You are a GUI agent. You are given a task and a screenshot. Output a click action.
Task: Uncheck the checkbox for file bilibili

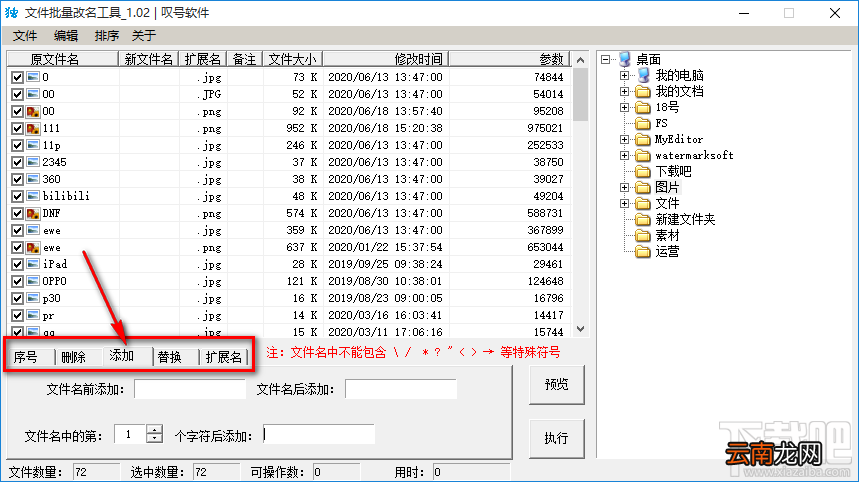point(17,196)
